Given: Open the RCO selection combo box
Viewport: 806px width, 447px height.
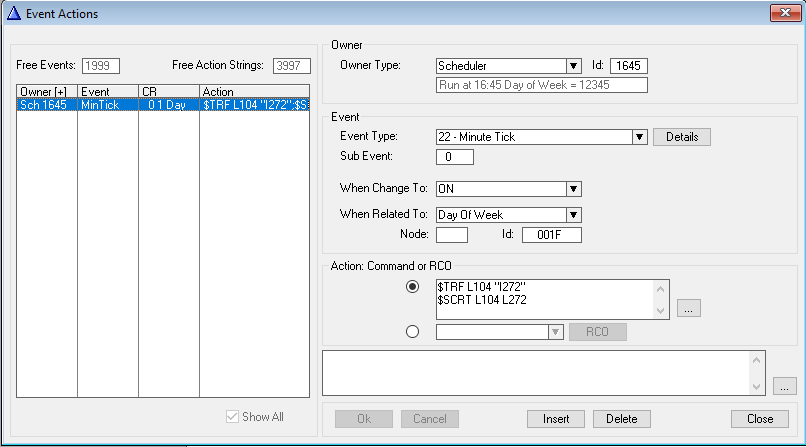Looking at the screenshot, I should [x=500, y=332].
